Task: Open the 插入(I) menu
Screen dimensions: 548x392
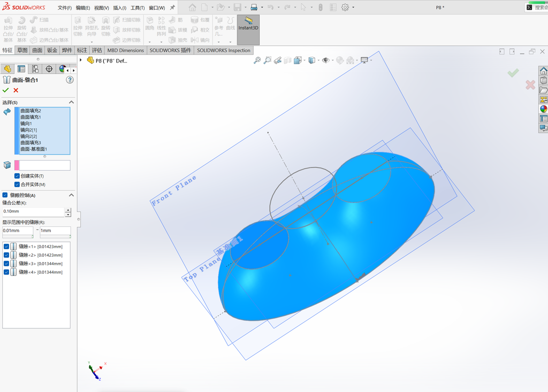Action: pyautogui.click(x=119, y=7)
